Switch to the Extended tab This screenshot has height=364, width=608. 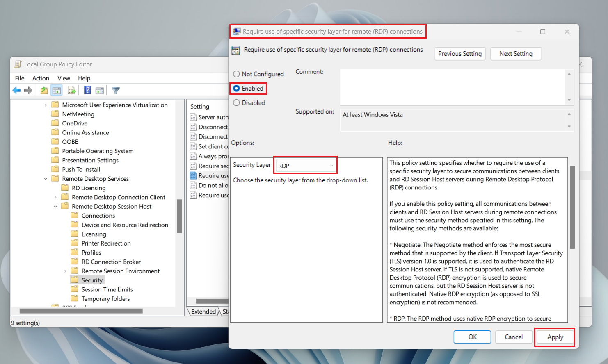203,312
